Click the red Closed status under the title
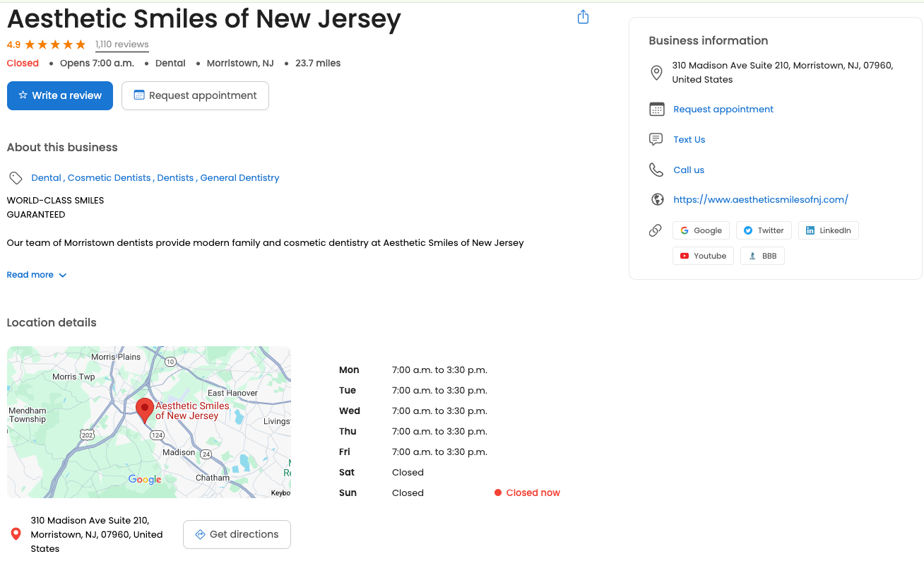The width and height of the screenshot is (924, 578). click(x=23, y=64)
